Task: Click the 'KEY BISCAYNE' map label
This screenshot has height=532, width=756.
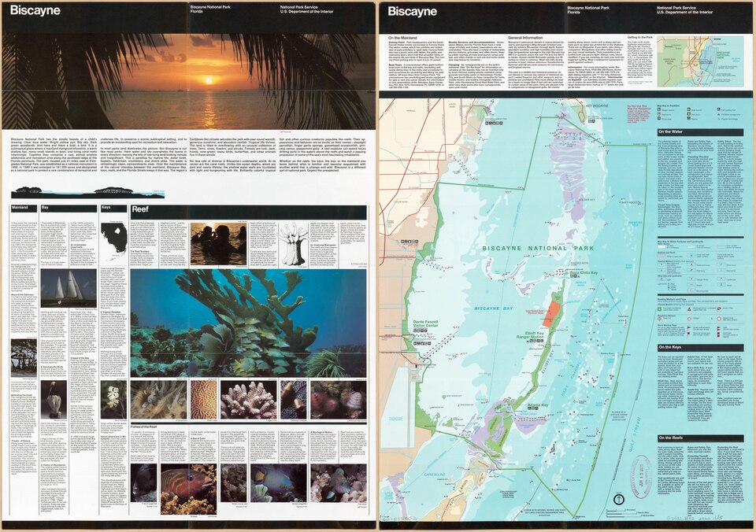Action: pyautogui.click(x=598, y=105)
